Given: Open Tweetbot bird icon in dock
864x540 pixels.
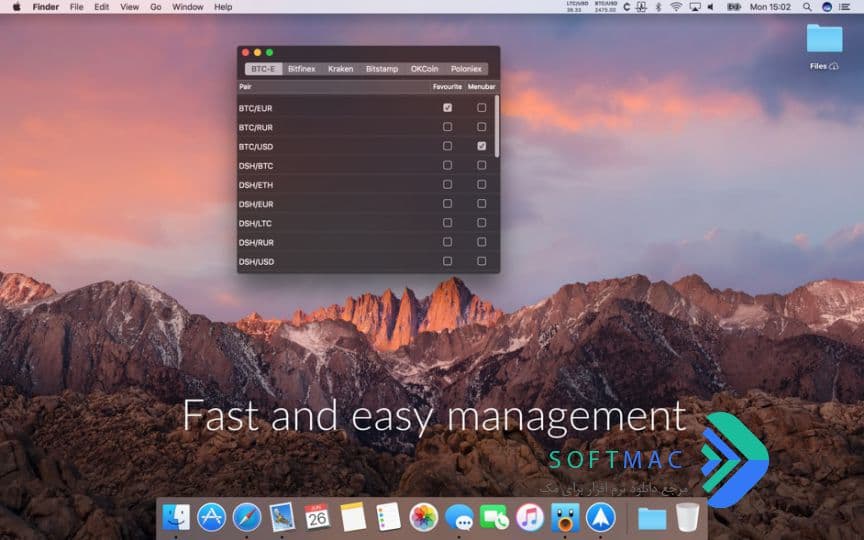Looking at the screenshot, I should (565, 517).
